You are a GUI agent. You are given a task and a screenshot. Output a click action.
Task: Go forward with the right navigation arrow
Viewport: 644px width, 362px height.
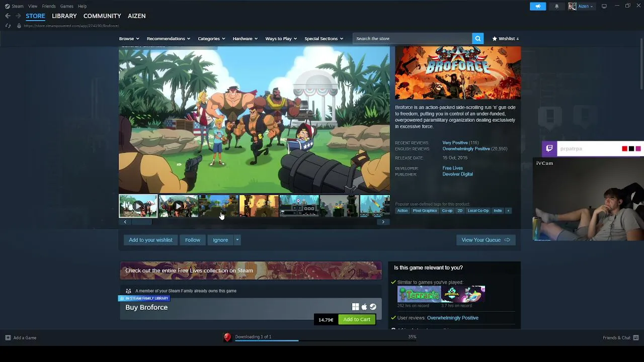(18, 16)
